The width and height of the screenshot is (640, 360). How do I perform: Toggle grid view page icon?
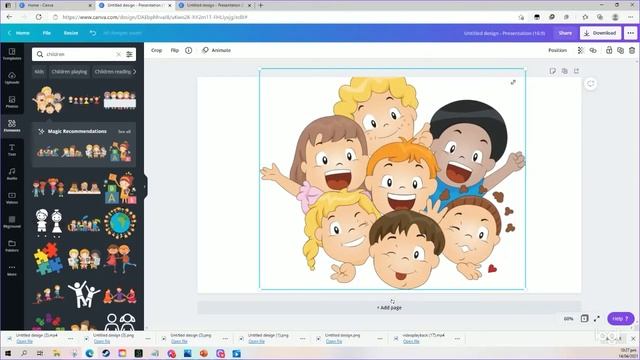584,318
